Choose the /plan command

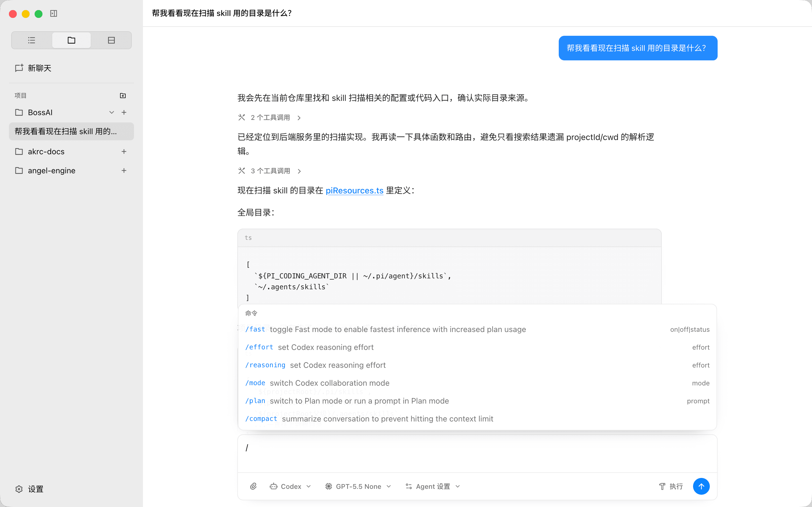[477, 401]
